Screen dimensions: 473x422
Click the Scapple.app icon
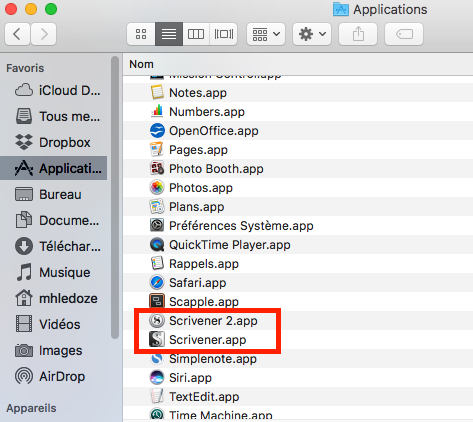point(157,301)
